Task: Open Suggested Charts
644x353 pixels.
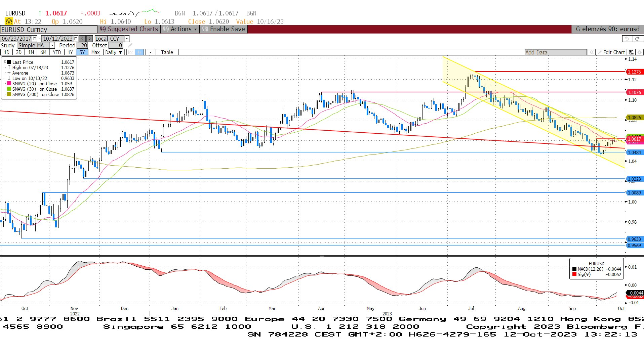Action: click(129, 29)
